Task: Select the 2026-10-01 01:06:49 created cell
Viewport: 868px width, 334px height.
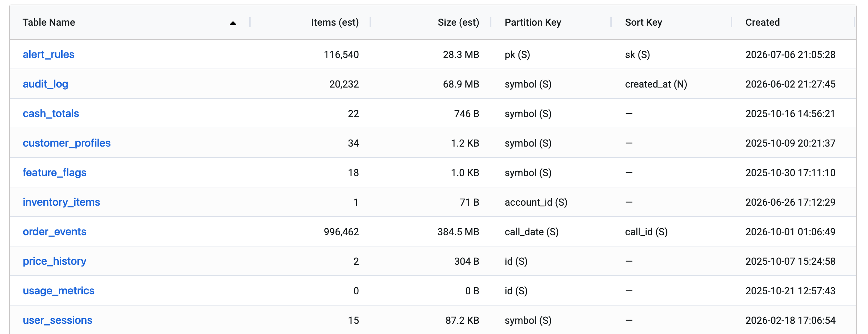Action: click(x=790, y=232)
